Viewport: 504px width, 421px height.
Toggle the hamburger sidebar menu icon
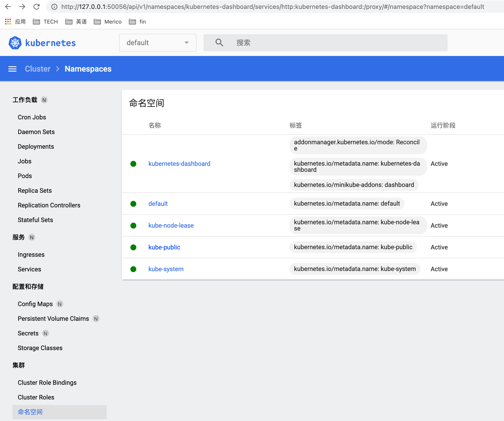pyautogui.click(x=12, y=69)
